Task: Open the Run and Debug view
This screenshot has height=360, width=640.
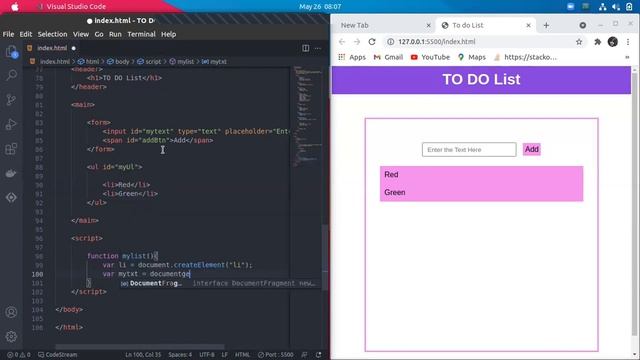Action: 11,124
